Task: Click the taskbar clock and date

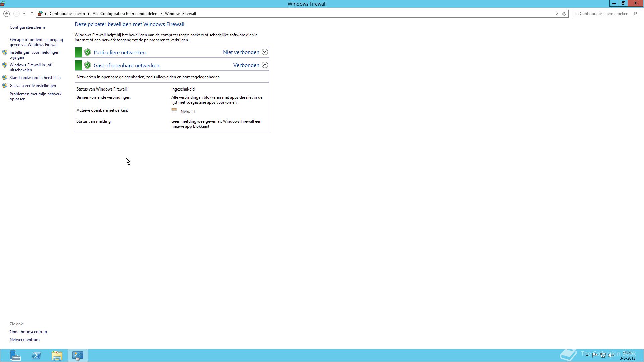Action: tap(627, 355)
